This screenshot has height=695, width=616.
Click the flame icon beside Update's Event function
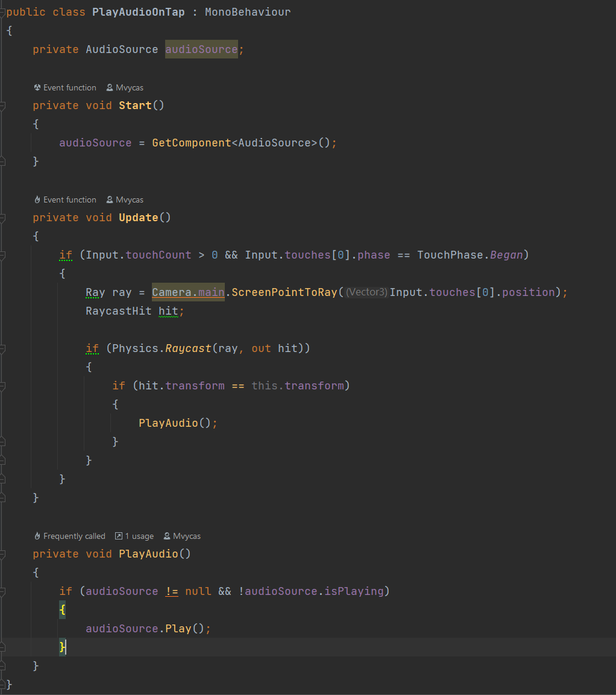(37, 200)
